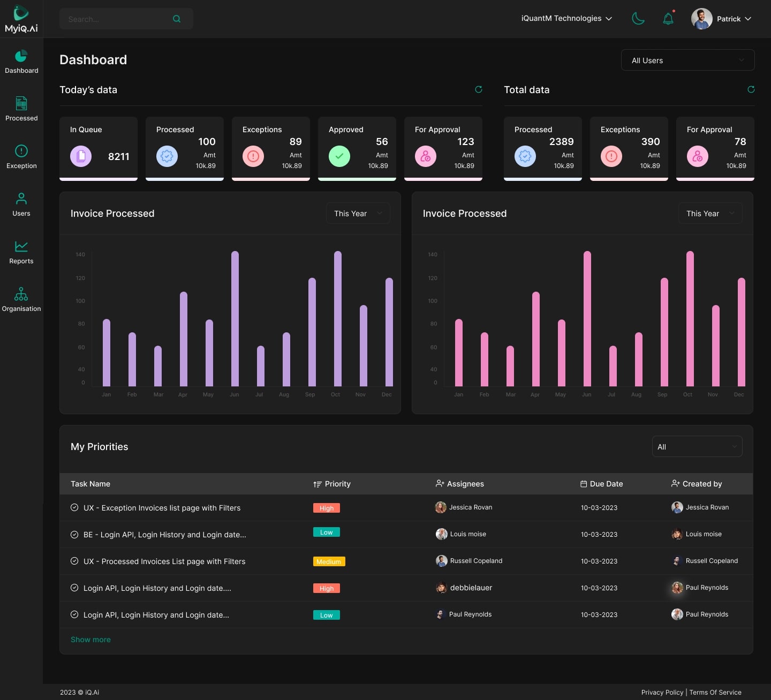Click Russell Copeland assignee avatar
Viewport: 771px width, 700px height.
tap(442, 561)
